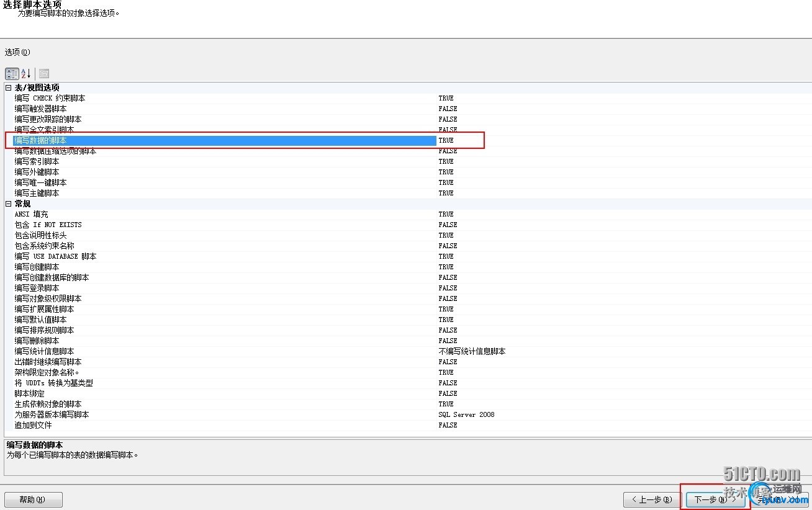Click the 帮助(H) button
812x510 pixels.
tap(34, 499)
